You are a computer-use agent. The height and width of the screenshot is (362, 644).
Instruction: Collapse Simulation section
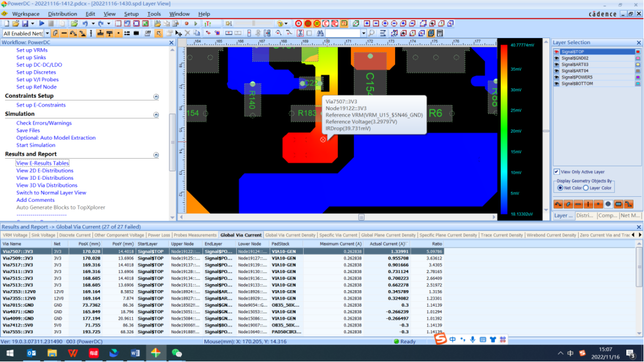point(156,114)
